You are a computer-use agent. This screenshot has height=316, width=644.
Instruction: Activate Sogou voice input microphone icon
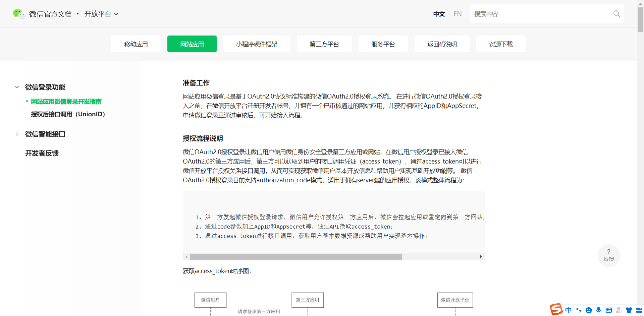pos(599,310)
